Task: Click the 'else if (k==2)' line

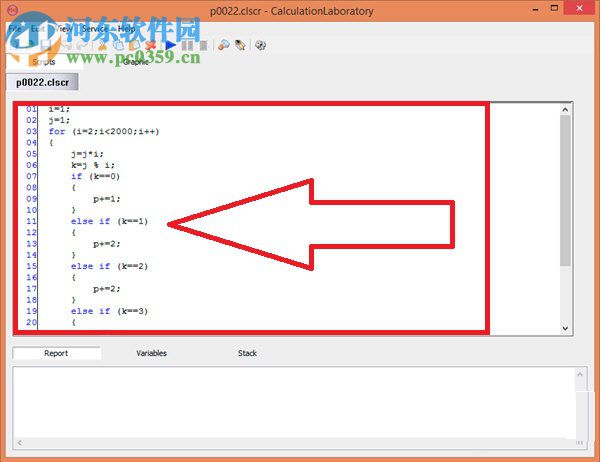Action: (109, 266)
